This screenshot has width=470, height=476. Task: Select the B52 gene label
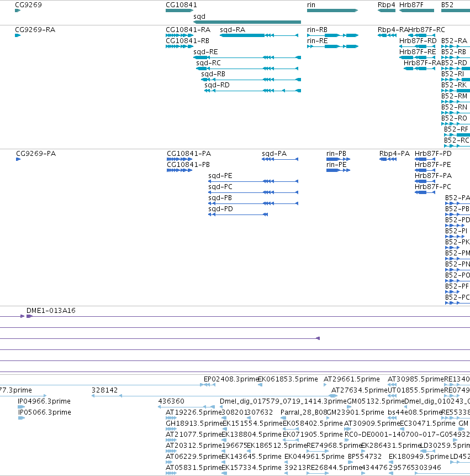tap(447, 5)
